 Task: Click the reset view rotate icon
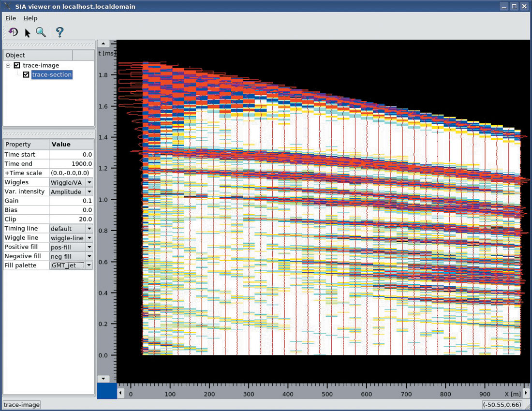coord(13,32)
